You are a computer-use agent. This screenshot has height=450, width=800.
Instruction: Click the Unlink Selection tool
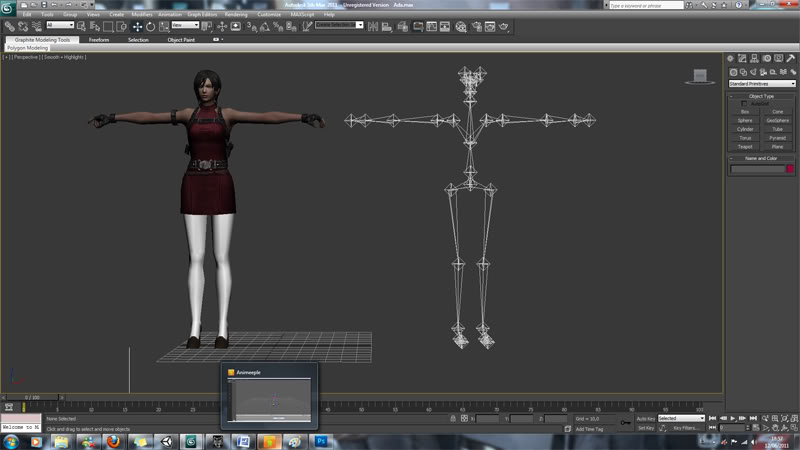[x=23, y=26]
